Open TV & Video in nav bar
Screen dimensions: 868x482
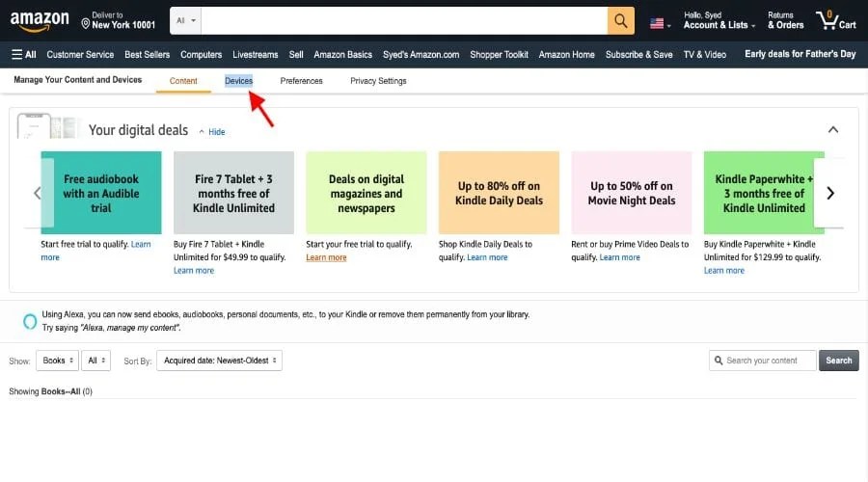(x=705, y=54)
